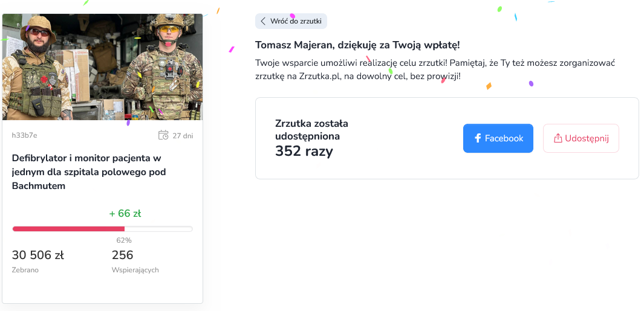Click the calendar clock icon
This screenshot has height=311, width=644.
[163, 135]
